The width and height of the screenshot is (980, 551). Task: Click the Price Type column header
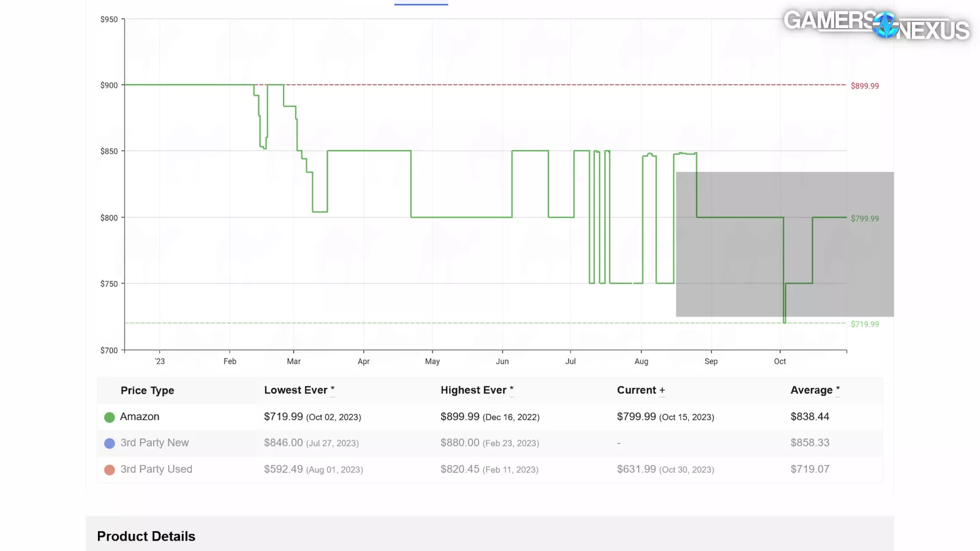point(147,391)
